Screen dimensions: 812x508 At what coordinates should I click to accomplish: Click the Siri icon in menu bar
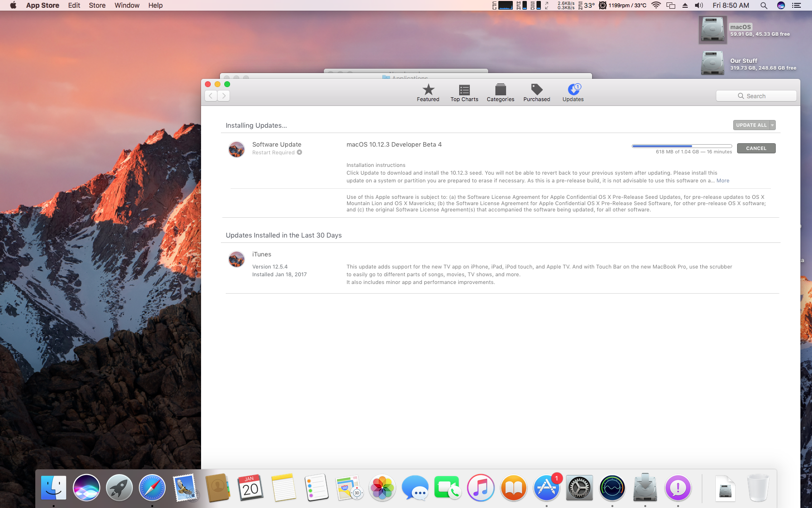pyautogui.click(x=781, y=5)
